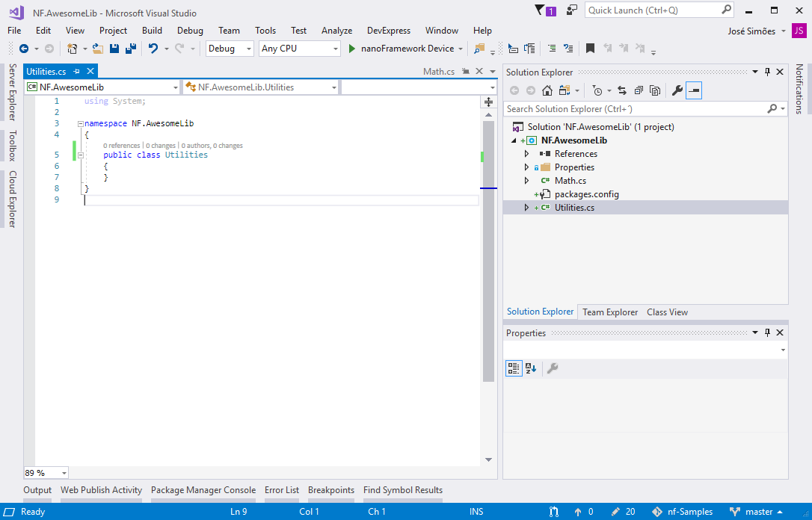Expand the References node
812x520 pixels.
526,154
